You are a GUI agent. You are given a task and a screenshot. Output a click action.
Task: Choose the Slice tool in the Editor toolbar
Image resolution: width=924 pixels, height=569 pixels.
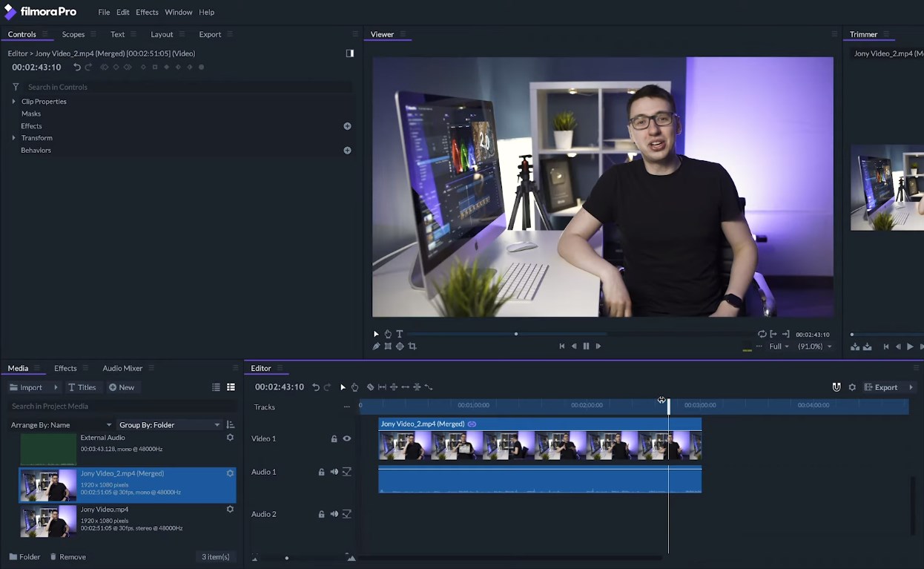coord(370,387)
